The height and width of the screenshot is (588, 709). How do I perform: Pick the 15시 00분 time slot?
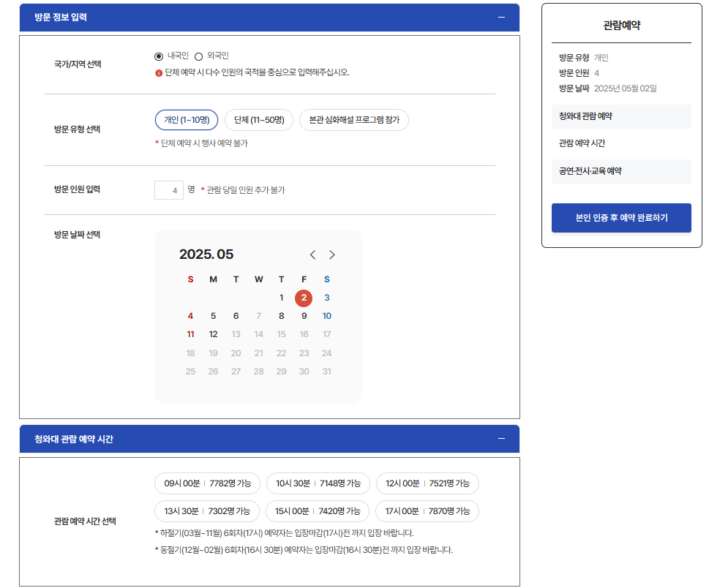pyautogui.click(x=318, y=511)
